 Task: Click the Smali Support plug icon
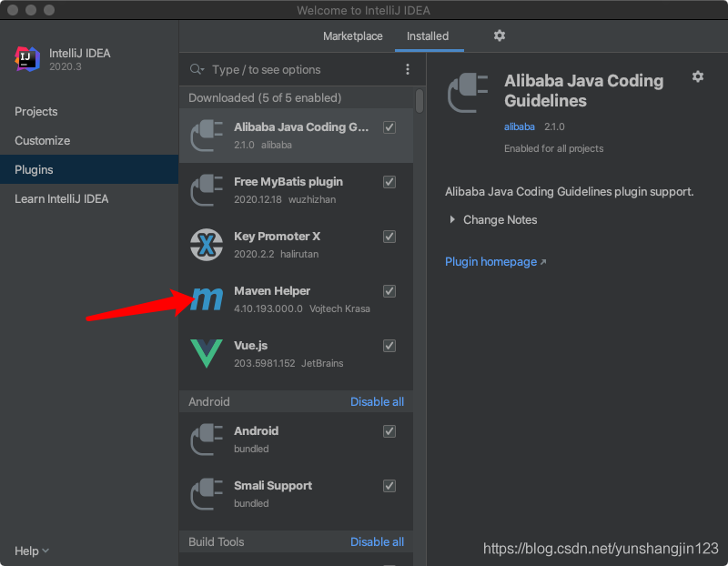click(x=207, y=494)
